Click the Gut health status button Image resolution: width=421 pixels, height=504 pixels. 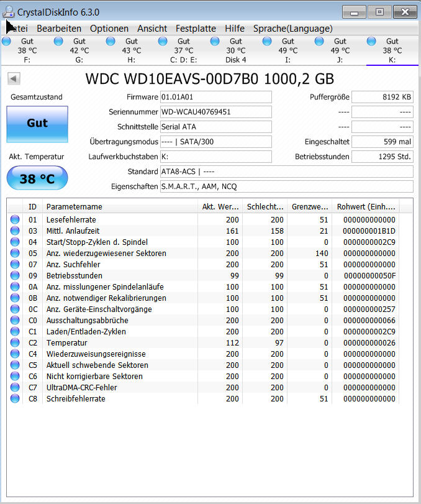click(37, 124)
